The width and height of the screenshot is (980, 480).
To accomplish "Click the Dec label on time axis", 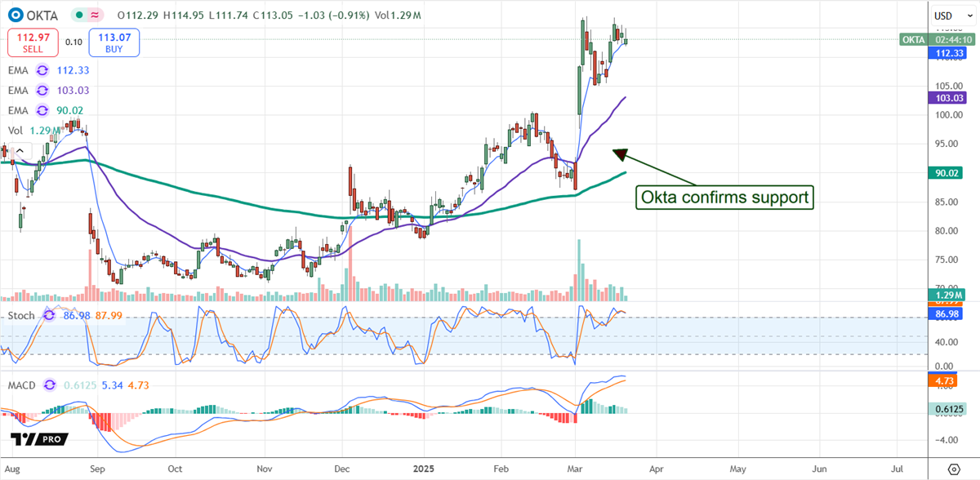I will point(341,469).
